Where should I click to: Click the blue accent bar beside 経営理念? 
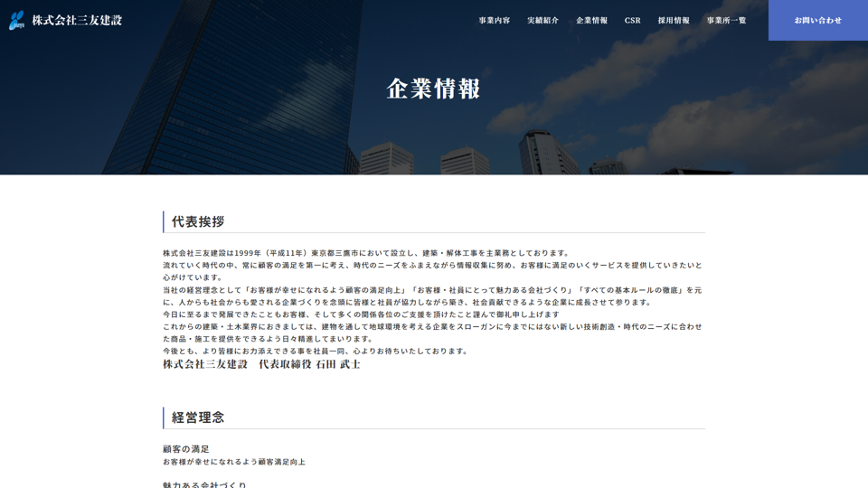click(164, 418)
